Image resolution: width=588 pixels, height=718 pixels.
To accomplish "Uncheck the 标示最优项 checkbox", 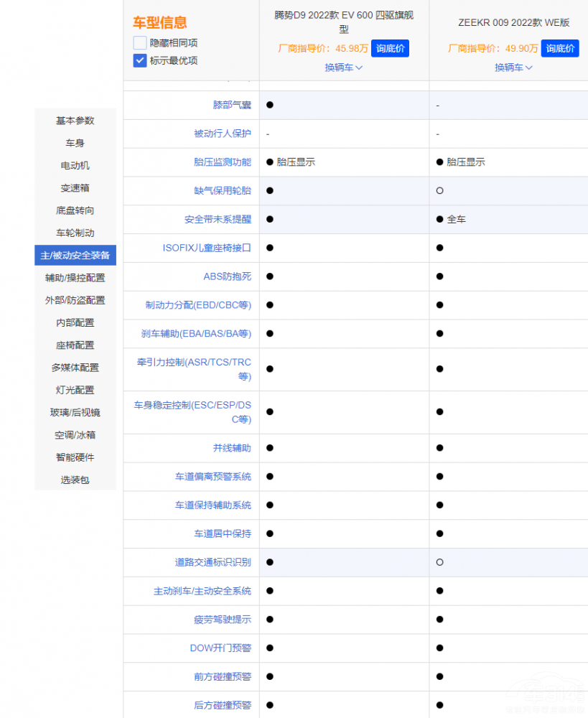I will click(140, 60).
